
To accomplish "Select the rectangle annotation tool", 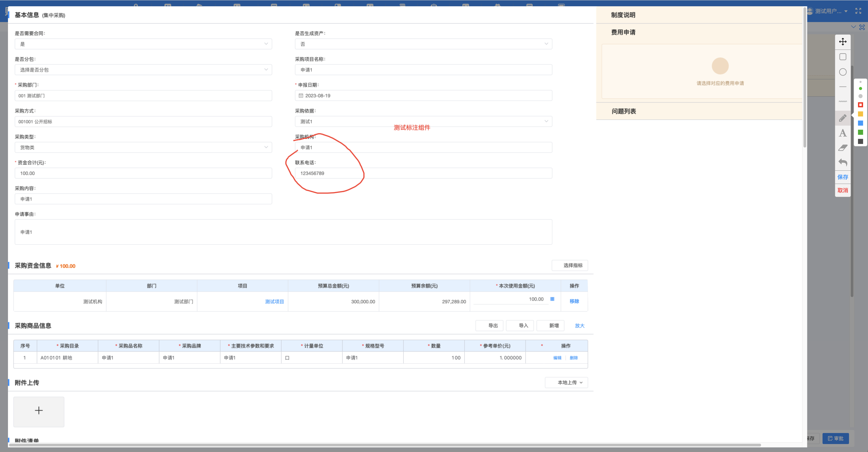I will coord(842,57).
